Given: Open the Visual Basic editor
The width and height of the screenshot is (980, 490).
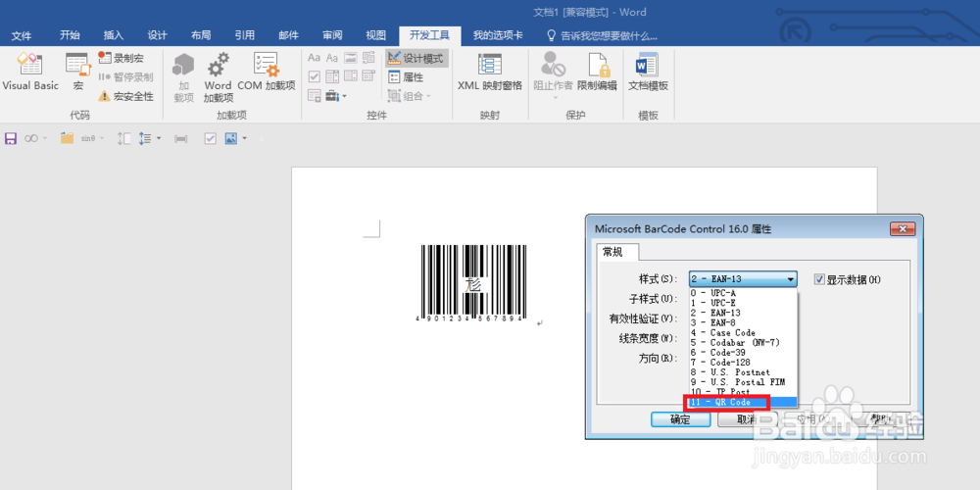Looking at the screenshot, I should [x=30, y=72].
